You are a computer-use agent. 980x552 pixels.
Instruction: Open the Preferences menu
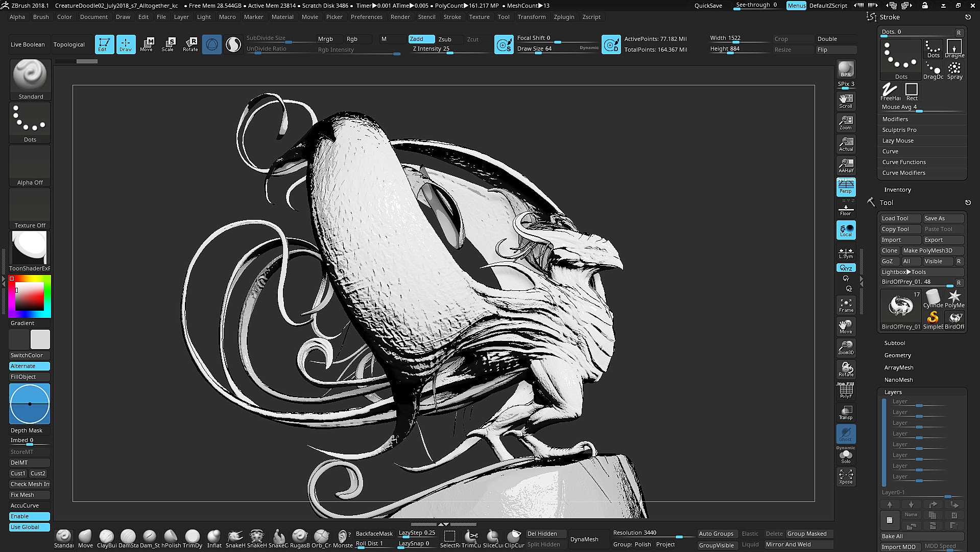pos(366,17)
